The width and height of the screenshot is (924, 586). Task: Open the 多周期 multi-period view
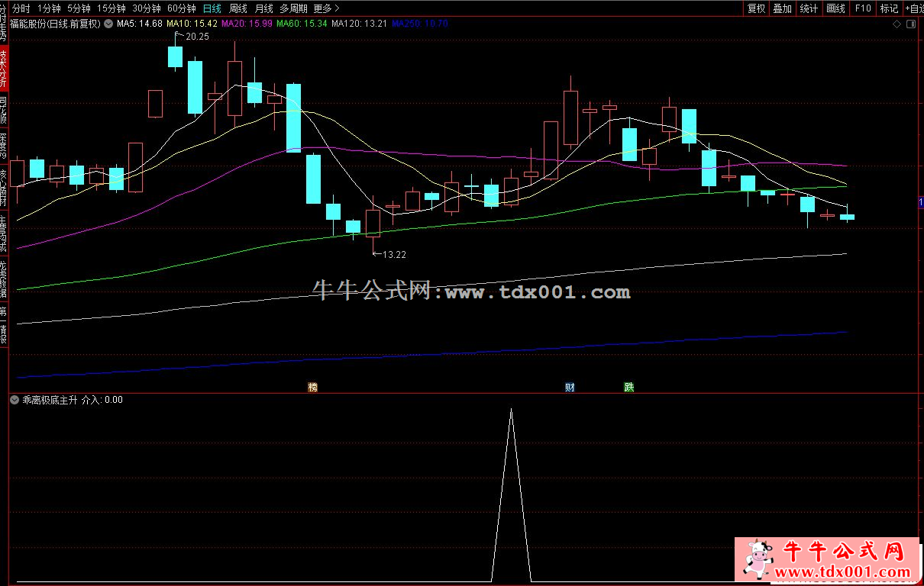coord(294,8)
